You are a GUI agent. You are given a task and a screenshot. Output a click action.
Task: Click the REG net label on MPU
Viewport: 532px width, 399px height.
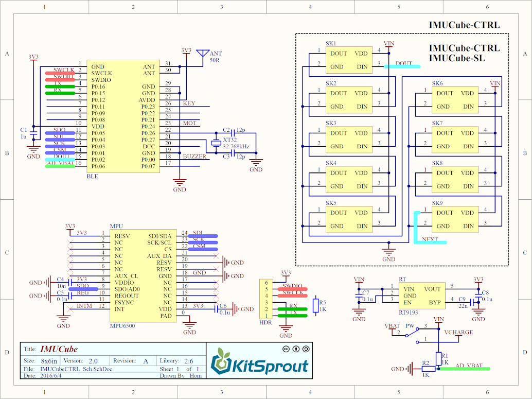point(82,293)
